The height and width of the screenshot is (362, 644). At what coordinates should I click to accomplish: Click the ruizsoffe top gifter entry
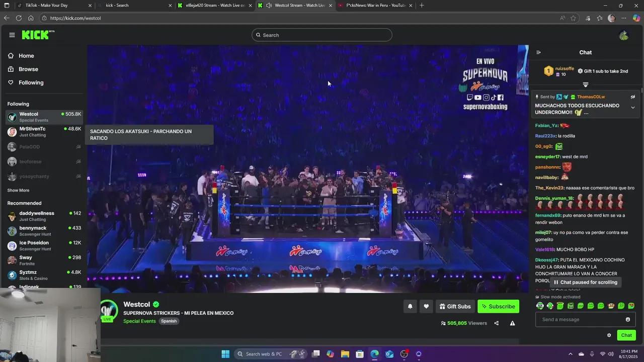(559, 71)
